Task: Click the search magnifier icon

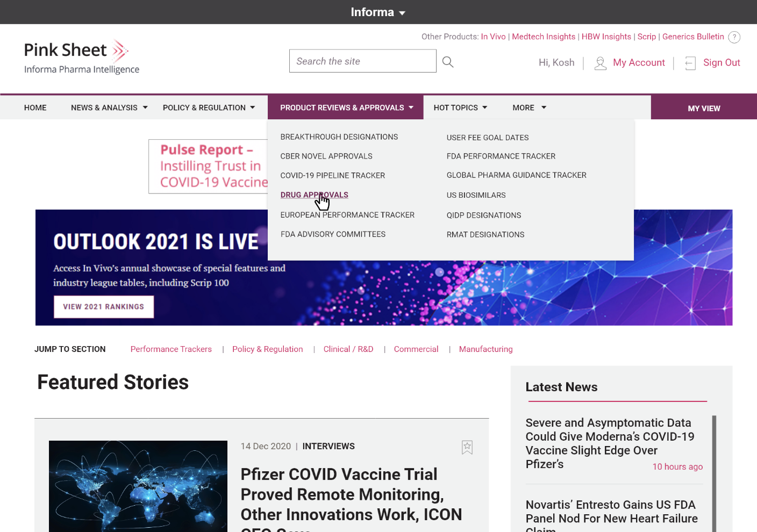Action: (x=447, y=62)
